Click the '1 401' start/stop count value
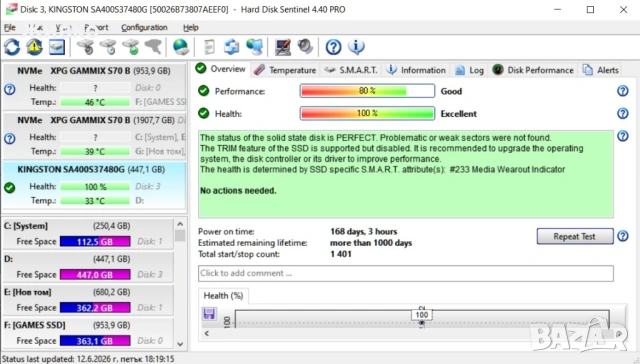 point(341,254)
